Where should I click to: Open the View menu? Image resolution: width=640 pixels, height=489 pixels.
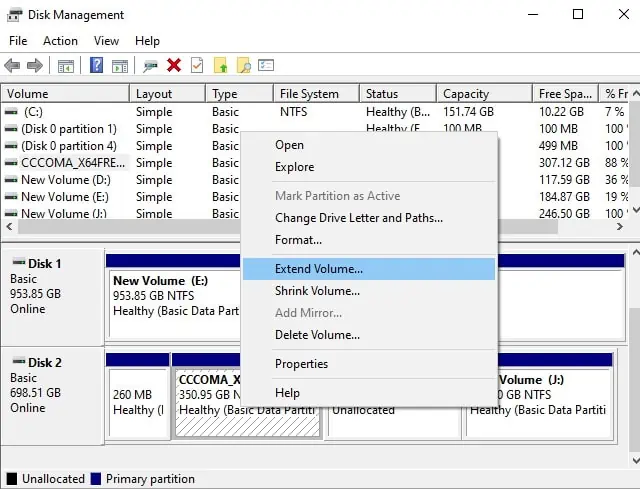point(106,41)
